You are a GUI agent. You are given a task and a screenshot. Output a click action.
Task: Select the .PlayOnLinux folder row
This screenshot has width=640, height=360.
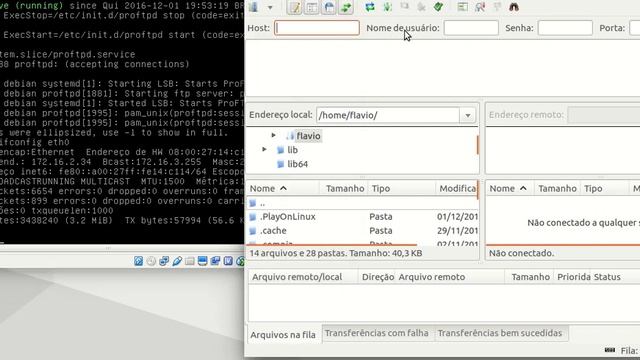click(362, 216)
